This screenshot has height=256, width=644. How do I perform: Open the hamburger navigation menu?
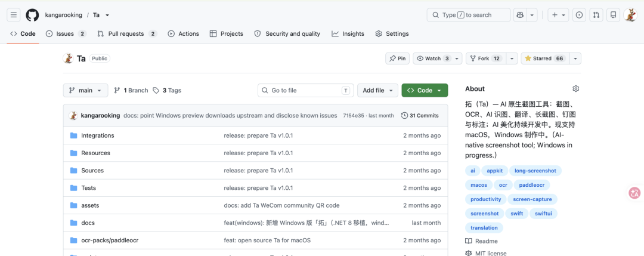[x=14, y=15]
